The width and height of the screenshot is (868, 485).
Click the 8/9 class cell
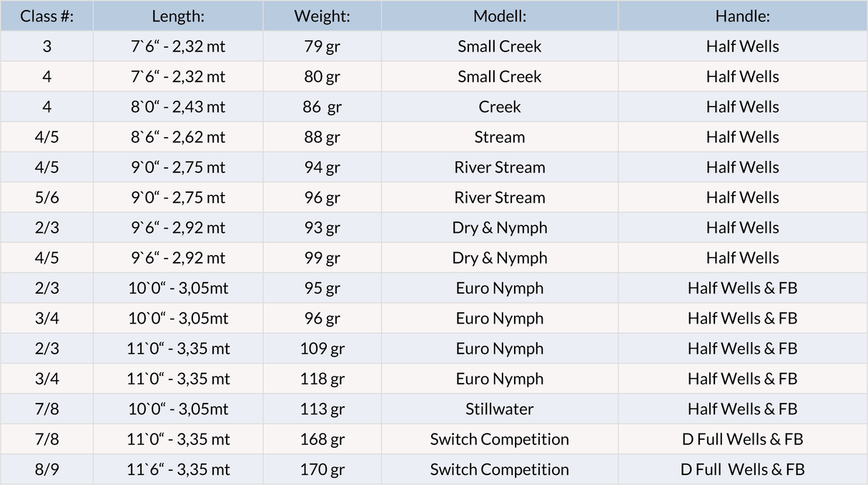tap(46, 469)
